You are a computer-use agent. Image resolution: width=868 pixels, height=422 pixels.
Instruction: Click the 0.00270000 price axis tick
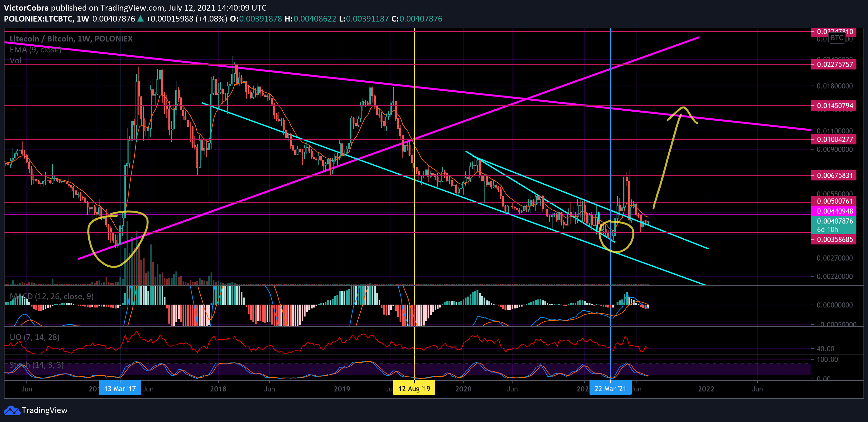pyautogui.click(x=835, y=258)
